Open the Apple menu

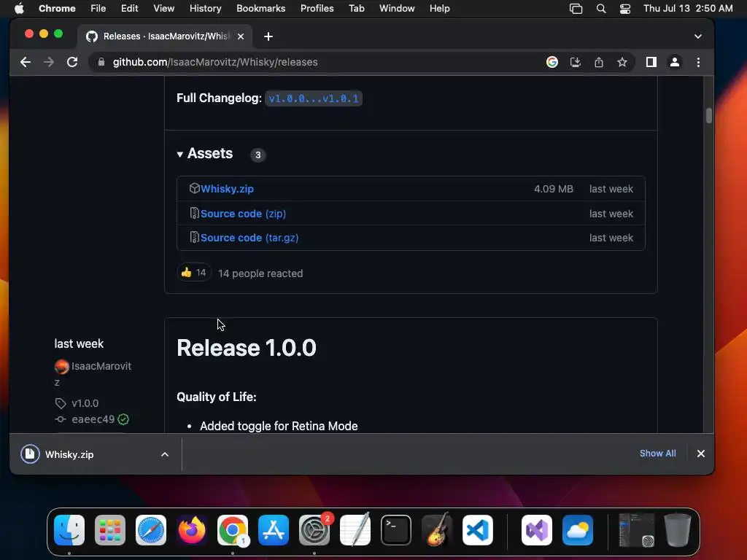(19, 8)
